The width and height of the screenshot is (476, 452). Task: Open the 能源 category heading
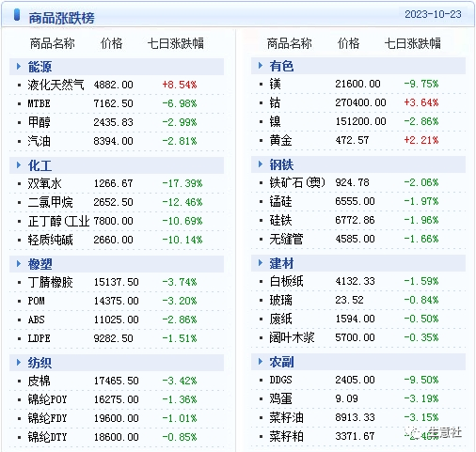tap(40, 67)
